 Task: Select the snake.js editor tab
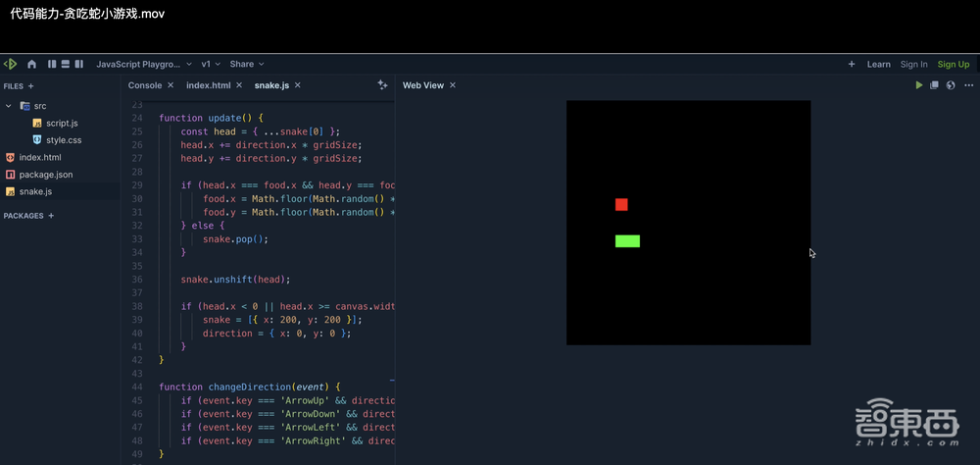tap(271, 85)
